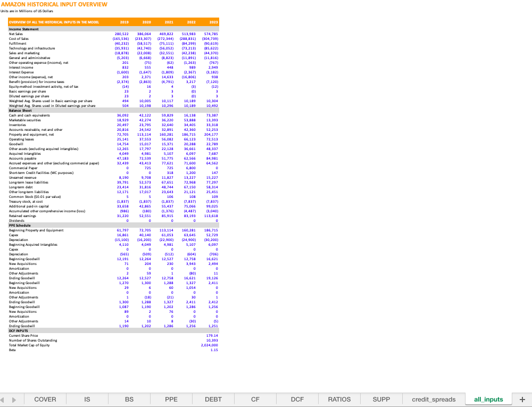Image resolution: width=532 pixels, height=407 pixels.
Task: Select Long-term debt 2021 value 48,744
Action: point(167,187)
